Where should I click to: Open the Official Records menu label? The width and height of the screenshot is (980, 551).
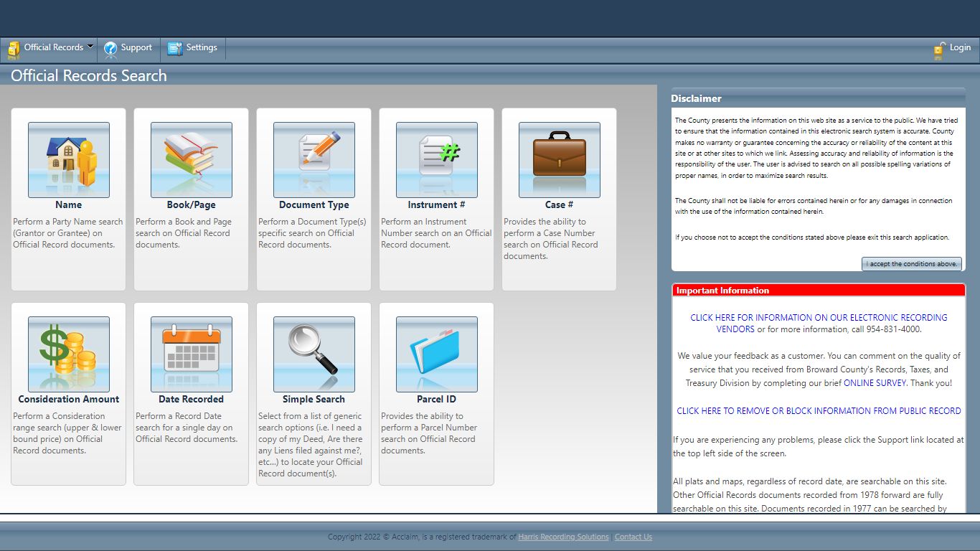pyautogui.click(x=54, y=47)
